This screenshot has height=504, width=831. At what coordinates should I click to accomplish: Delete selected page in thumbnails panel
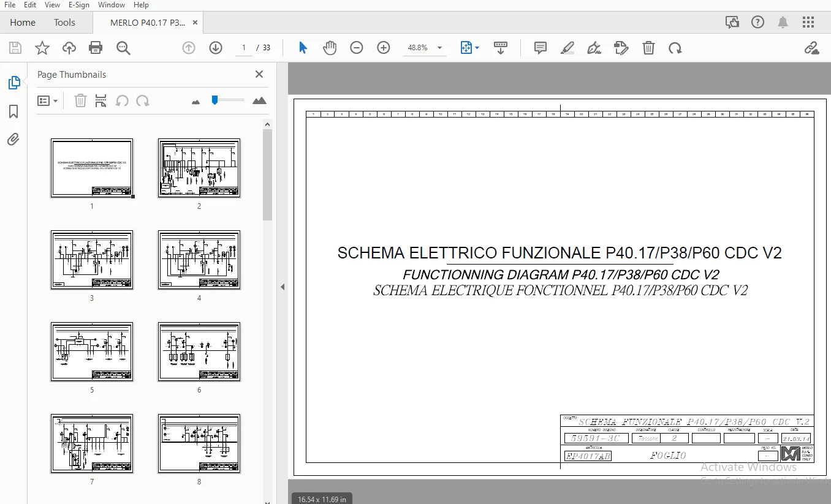click(x=80, y=100)
